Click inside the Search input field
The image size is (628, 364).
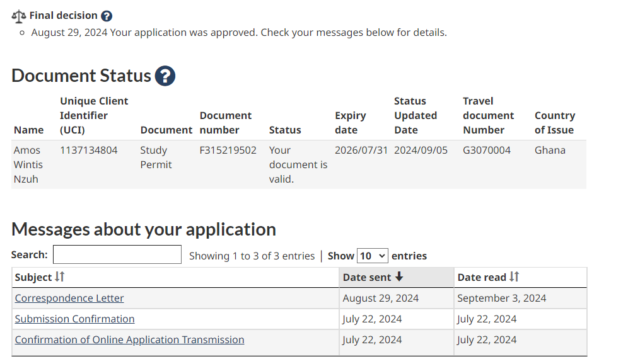point(117,254)
